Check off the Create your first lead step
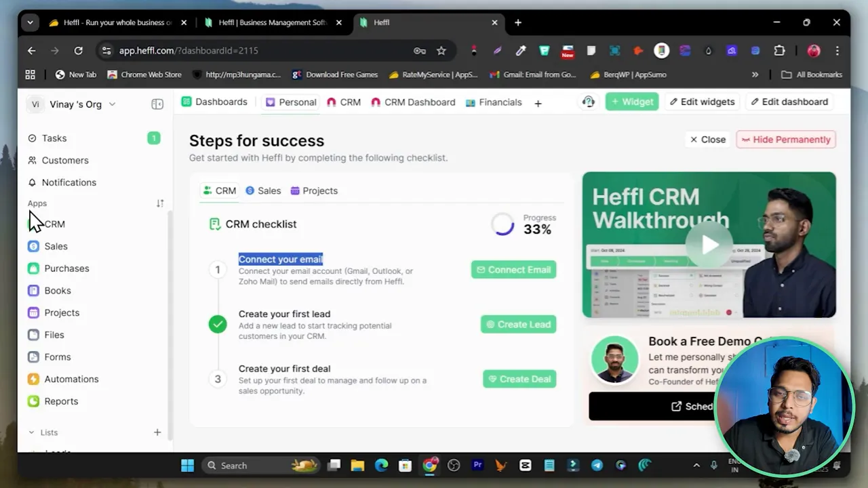This screenshot has height=488, width=868. coord(217,324)
